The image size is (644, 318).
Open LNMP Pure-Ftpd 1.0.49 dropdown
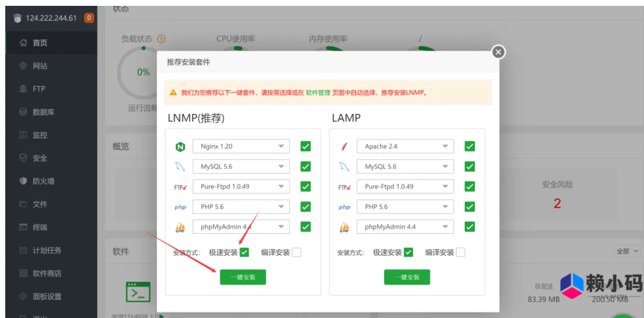tap(241, 186)
